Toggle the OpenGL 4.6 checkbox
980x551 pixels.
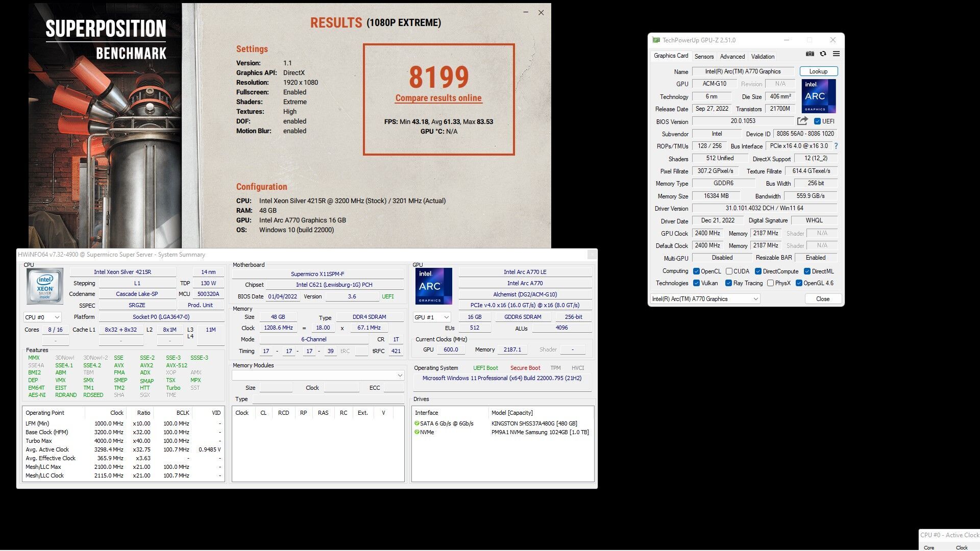click(x=799, y=283)
